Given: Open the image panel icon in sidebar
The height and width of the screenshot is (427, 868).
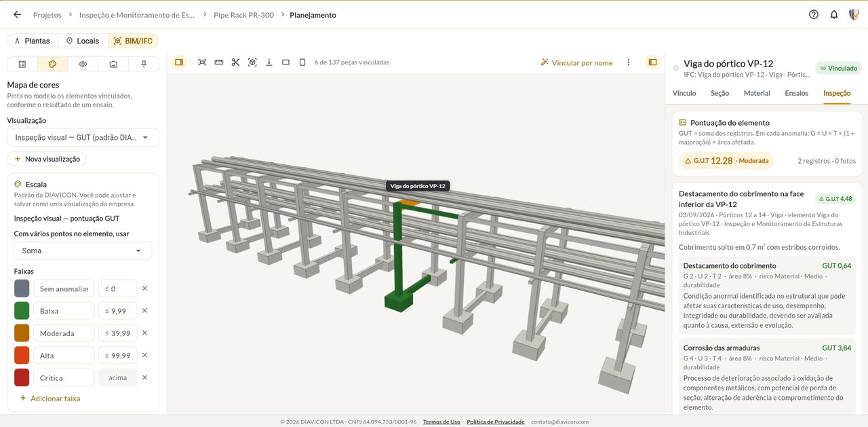Looking at the screenshot, I should click(x=113, y=64).
